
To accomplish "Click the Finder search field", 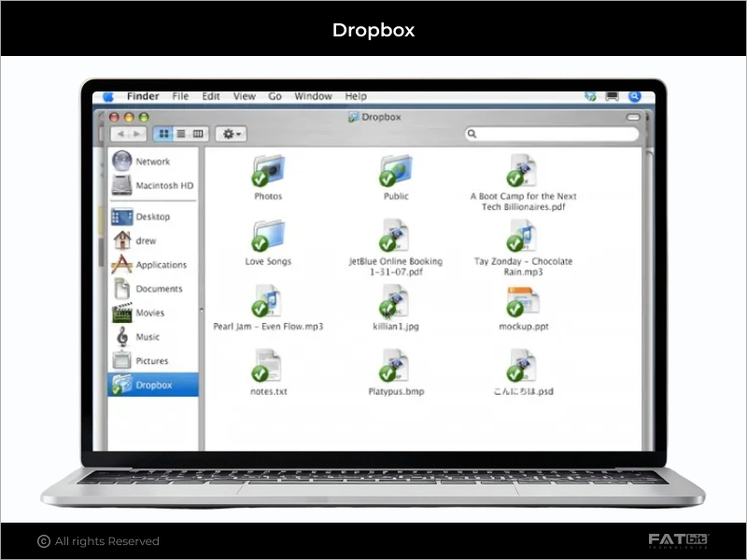I will pyautogui.click(x=552, y=133).
